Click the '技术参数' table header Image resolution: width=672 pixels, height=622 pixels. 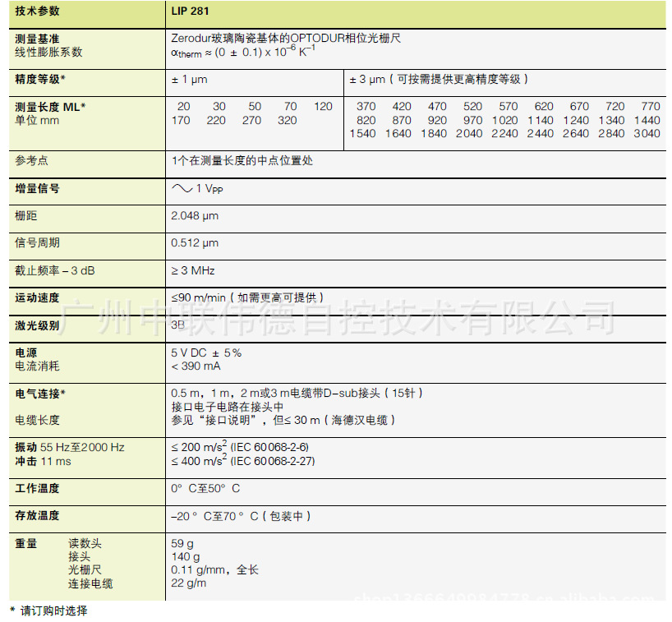37,12
